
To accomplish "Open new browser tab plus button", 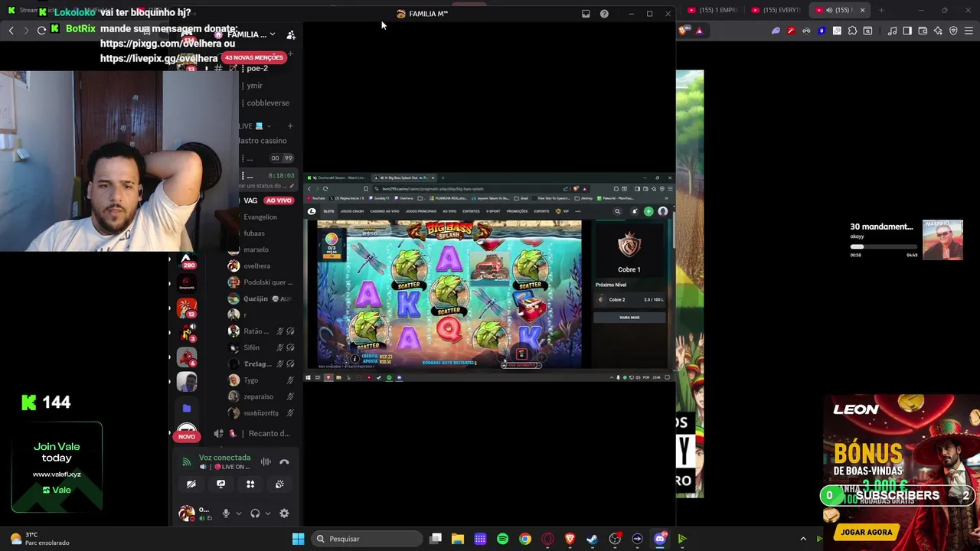I will point(881,10).
